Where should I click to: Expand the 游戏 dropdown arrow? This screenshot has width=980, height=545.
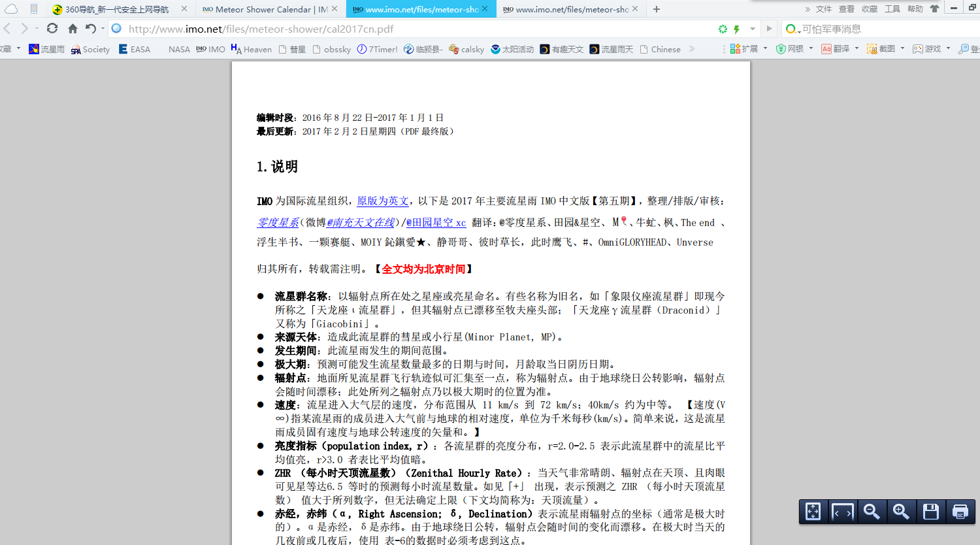[948, 48]
